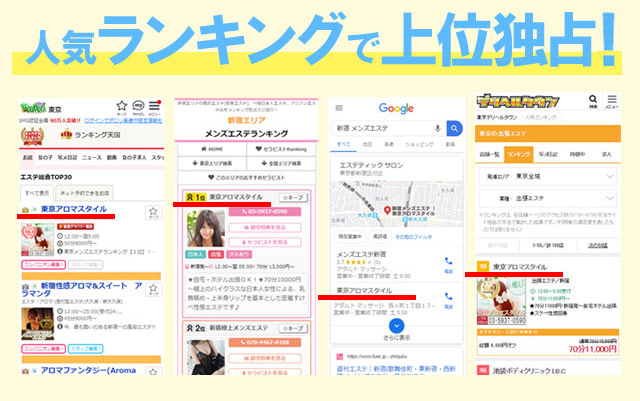Click the red map pin on map

pos(387,211)
